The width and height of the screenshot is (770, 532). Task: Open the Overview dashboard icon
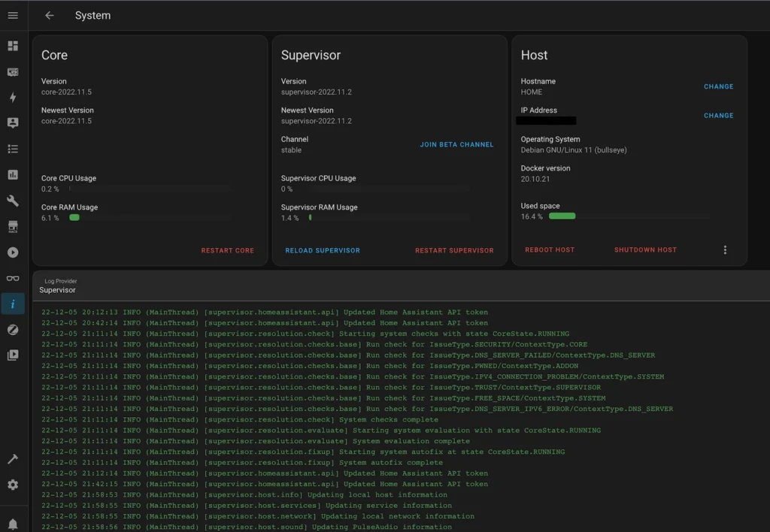(x=13, y=46)
